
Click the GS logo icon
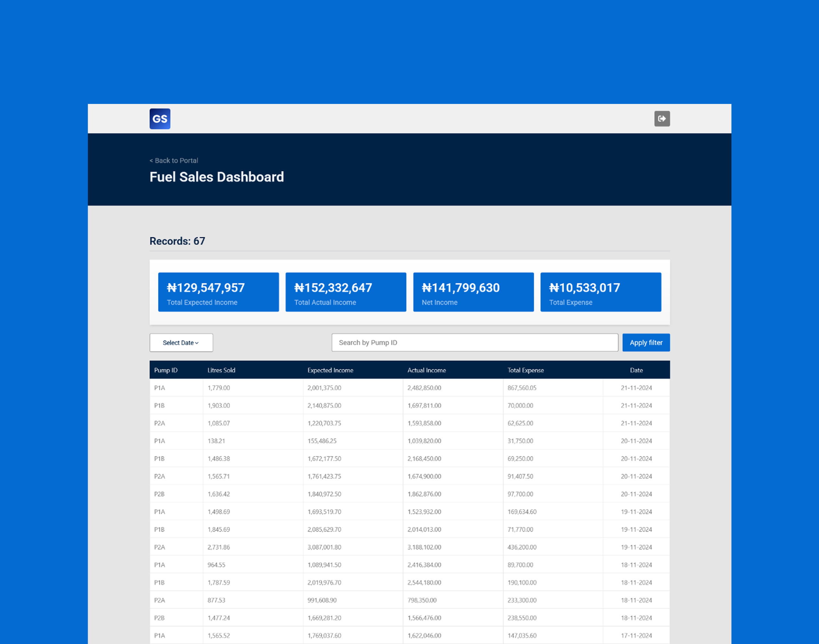(x=160, y=119)
